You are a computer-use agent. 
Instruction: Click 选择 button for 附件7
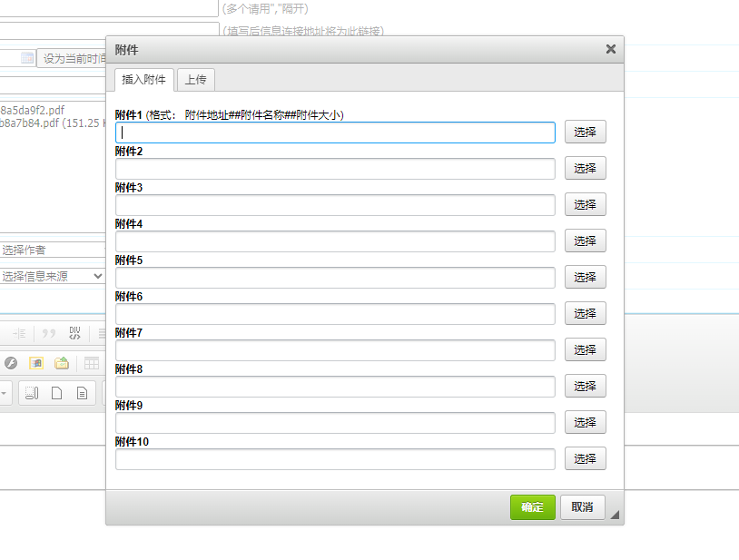(x=586, y=349)
